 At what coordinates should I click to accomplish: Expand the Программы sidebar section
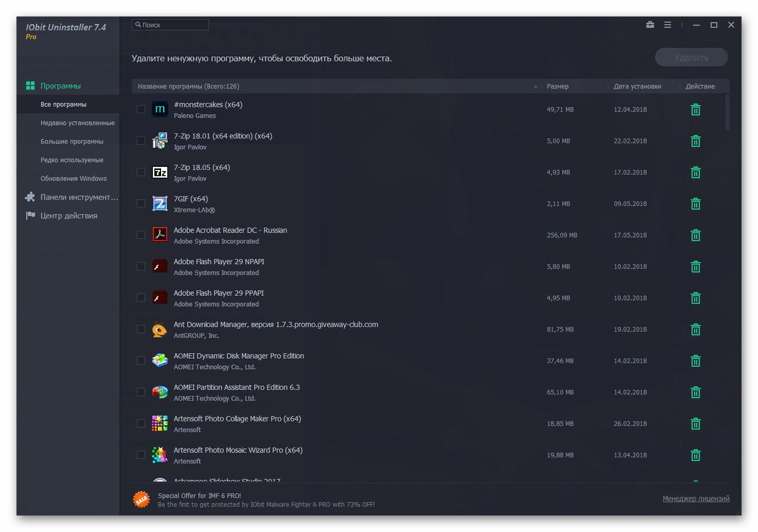pos(61,86)
